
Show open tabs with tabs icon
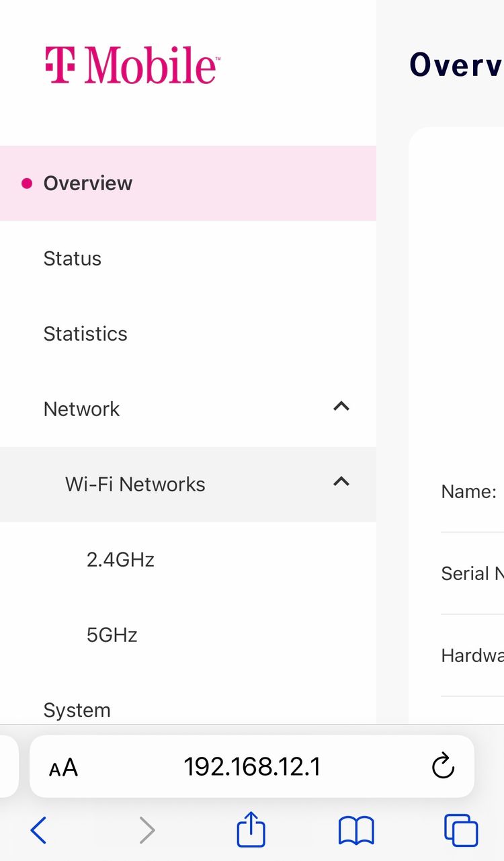(461, 830)
